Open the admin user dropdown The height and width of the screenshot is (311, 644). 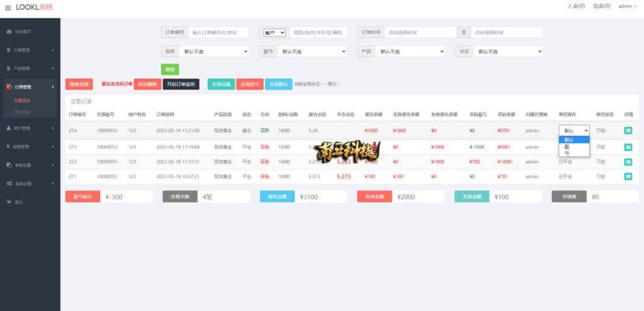626,6
